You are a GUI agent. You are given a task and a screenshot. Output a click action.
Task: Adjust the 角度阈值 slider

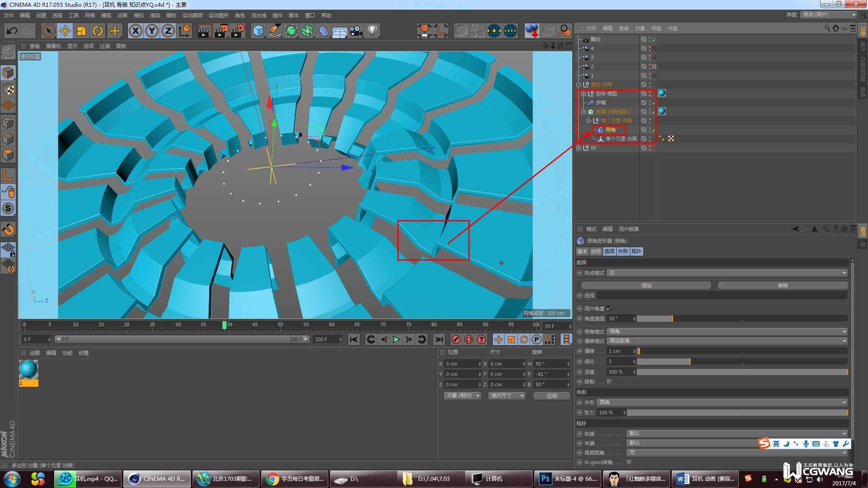point(672,319)
